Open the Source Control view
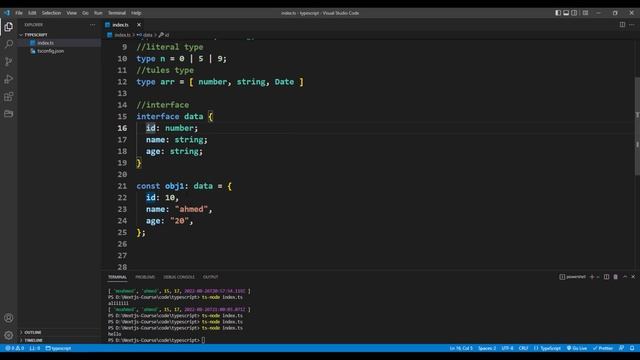Screen dimensions: 640x360 (9, 62)
